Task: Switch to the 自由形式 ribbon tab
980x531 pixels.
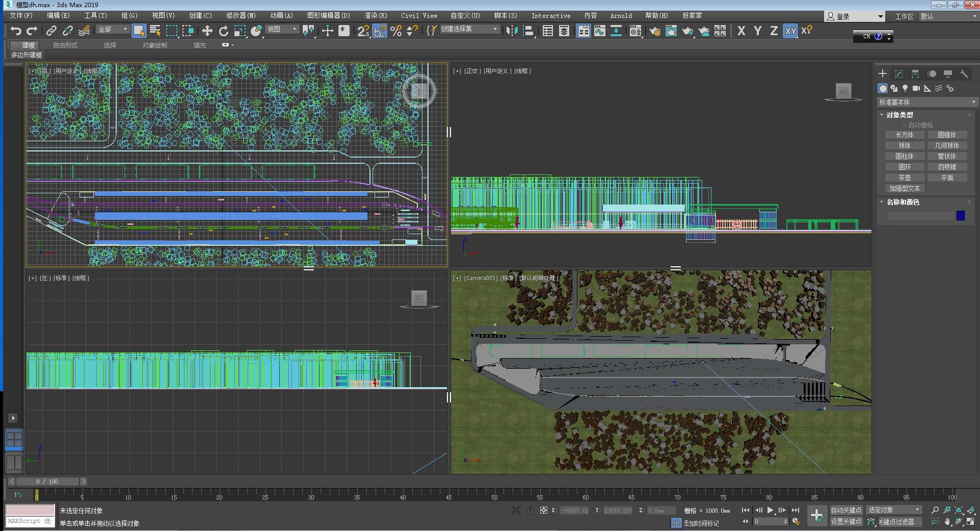Action: point(65,45)
